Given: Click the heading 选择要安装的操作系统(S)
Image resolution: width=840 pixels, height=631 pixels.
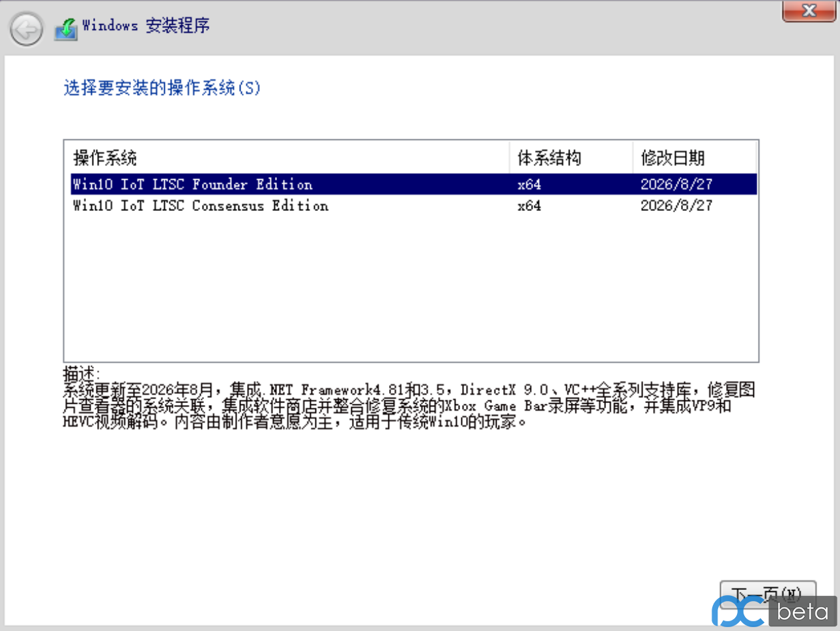Looking at the screenshot, I should tap(162, 88).
